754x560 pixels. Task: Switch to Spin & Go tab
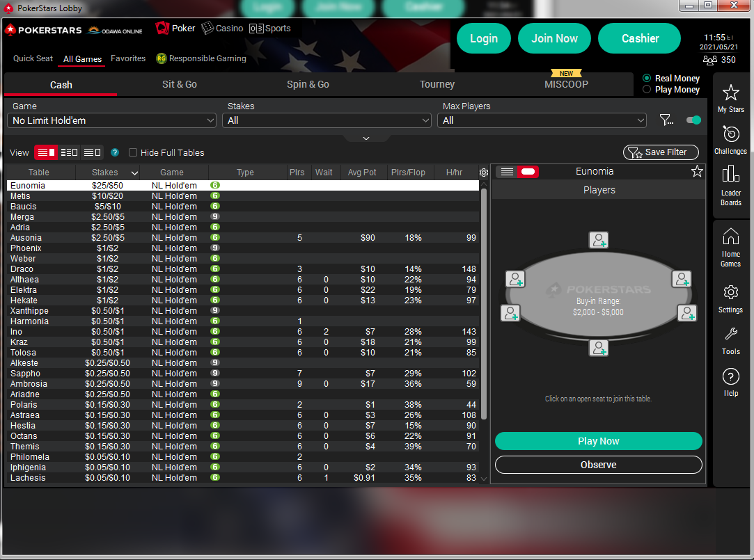pos(308,84)
